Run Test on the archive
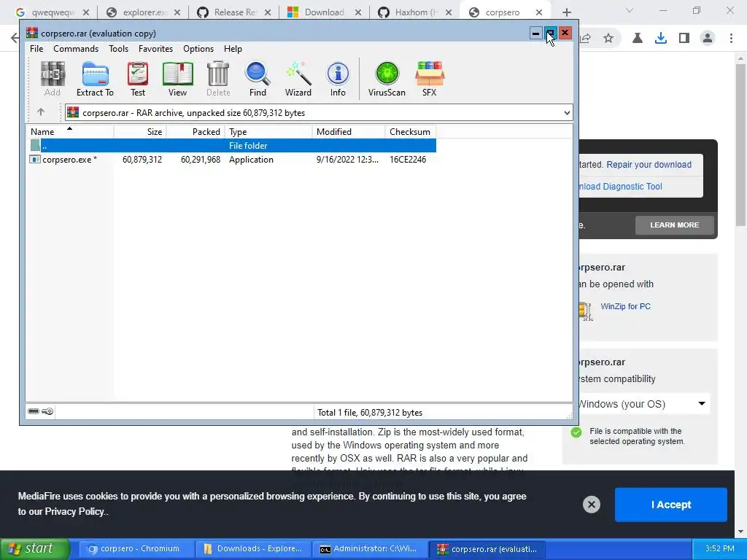The image size is (747, 560). tap(138, 79)
